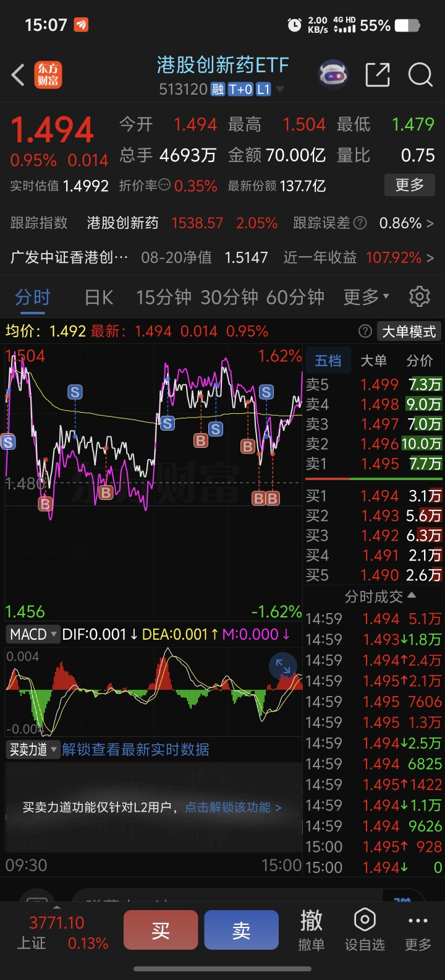
Task: Open the 买卖力道 indicator dropdown
Action: [33, 749]
